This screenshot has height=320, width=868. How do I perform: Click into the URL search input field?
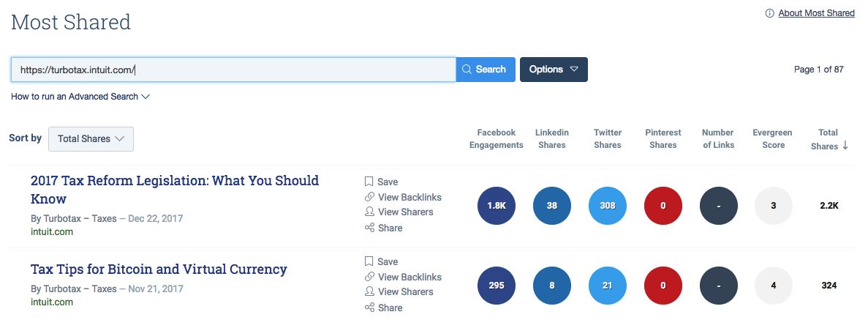tap(233, 70)
